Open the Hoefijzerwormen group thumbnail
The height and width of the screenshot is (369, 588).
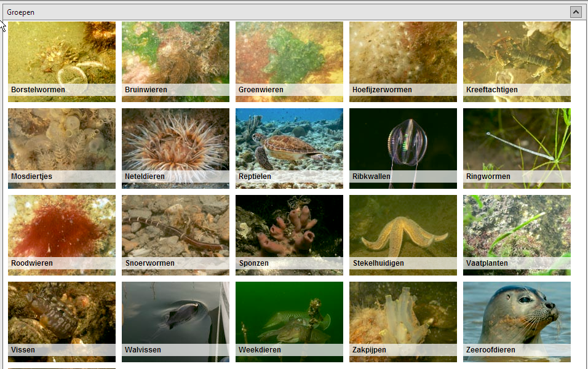click(403, 62)
